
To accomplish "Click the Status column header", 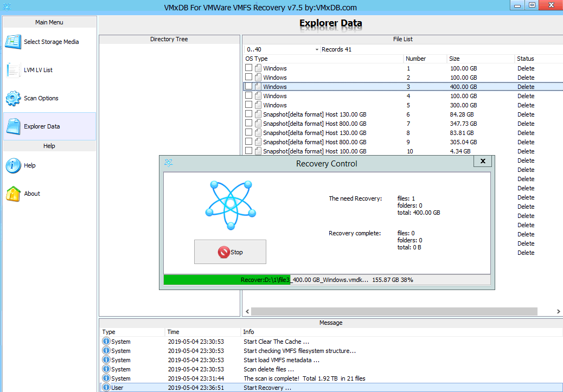I will [x=539, y=59].
